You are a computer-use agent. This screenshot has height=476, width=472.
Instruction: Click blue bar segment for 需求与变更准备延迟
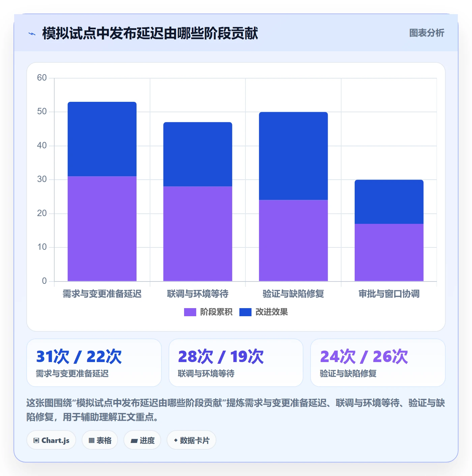point(102,139)
